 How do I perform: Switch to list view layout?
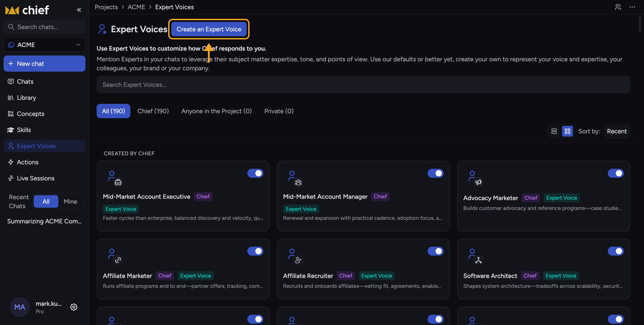[554, 131]
